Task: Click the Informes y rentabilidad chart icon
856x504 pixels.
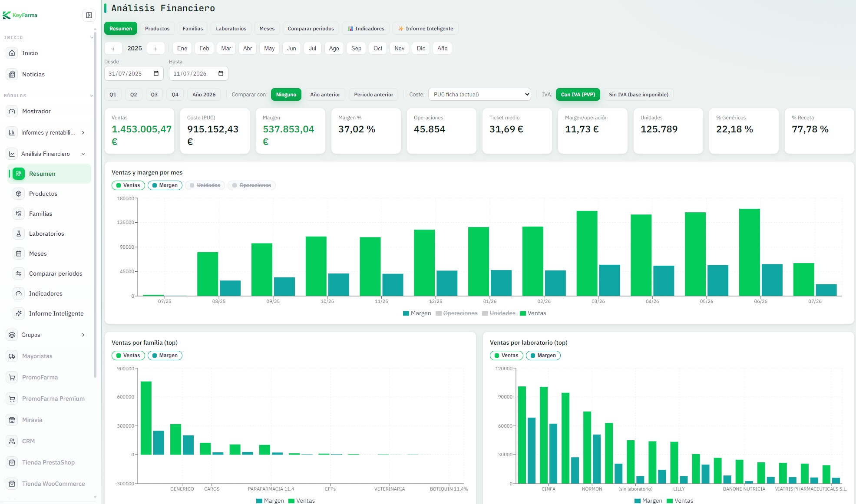Action: [12, 132]
